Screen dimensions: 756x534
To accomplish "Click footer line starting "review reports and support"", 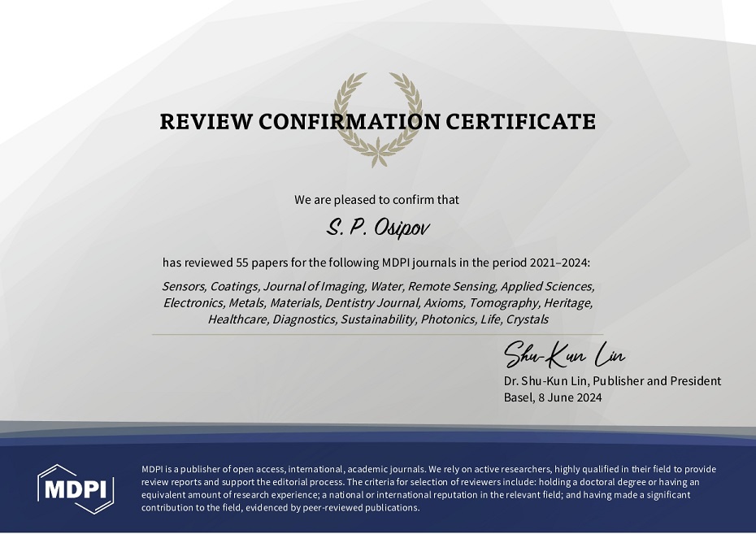I will pyautogui.click(x=420, y=482).
